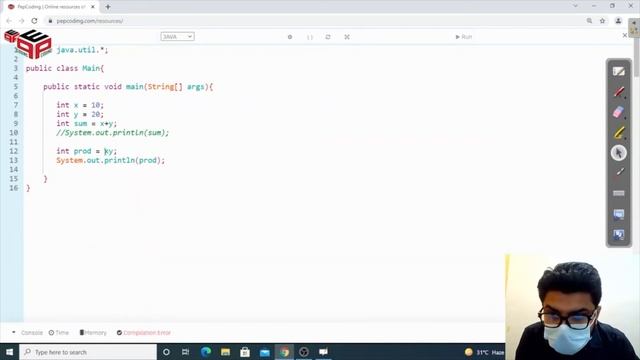Select the yellow highlighter annotation tool
The width and height of the screenshot is (640, 360).
(618, 133)
